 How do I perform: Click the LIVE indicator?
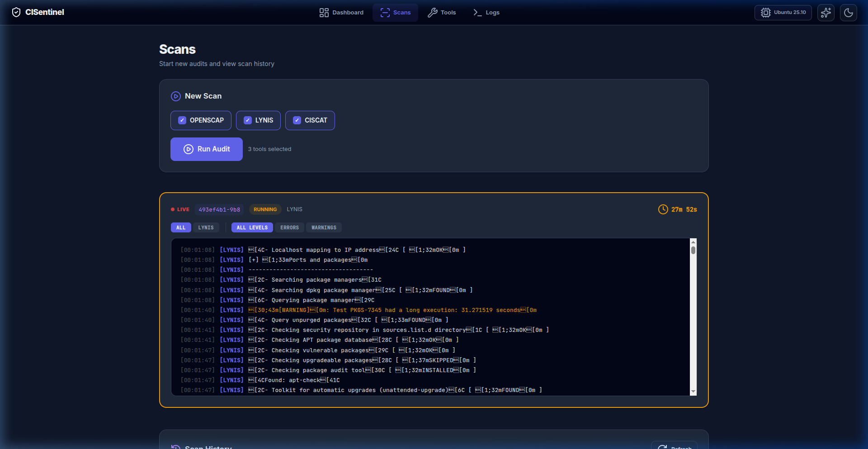click(180, 209)
